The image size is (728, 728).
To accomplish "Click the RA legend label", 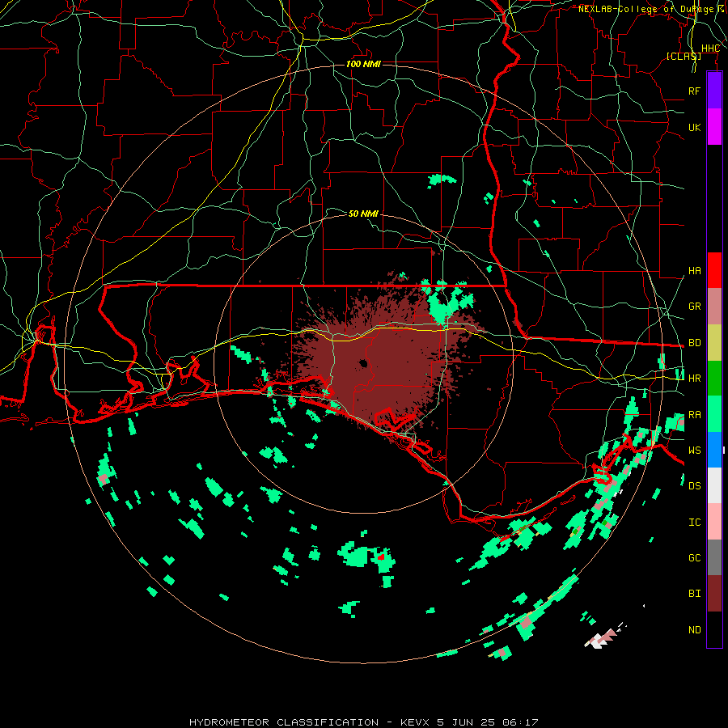I will [694, 415].
